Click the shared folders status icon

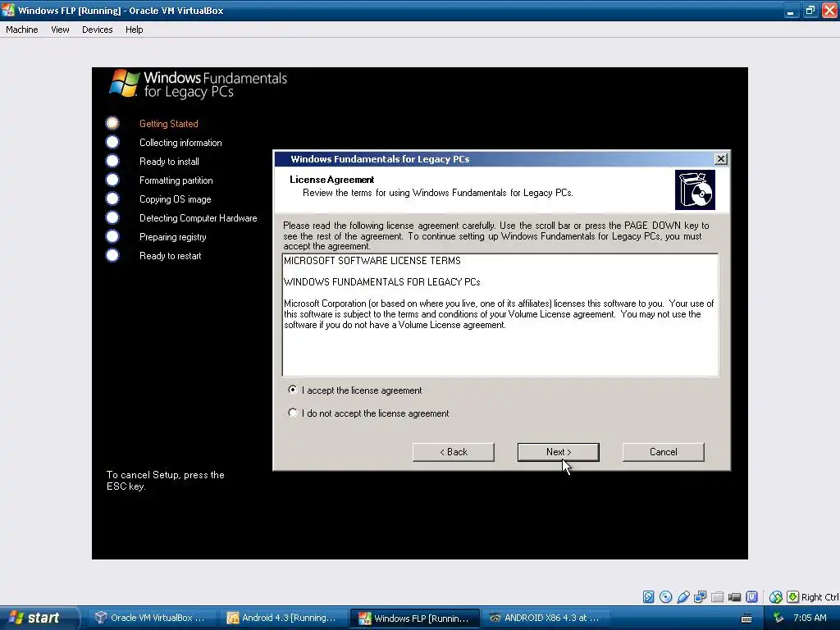[x=717, y=597]
